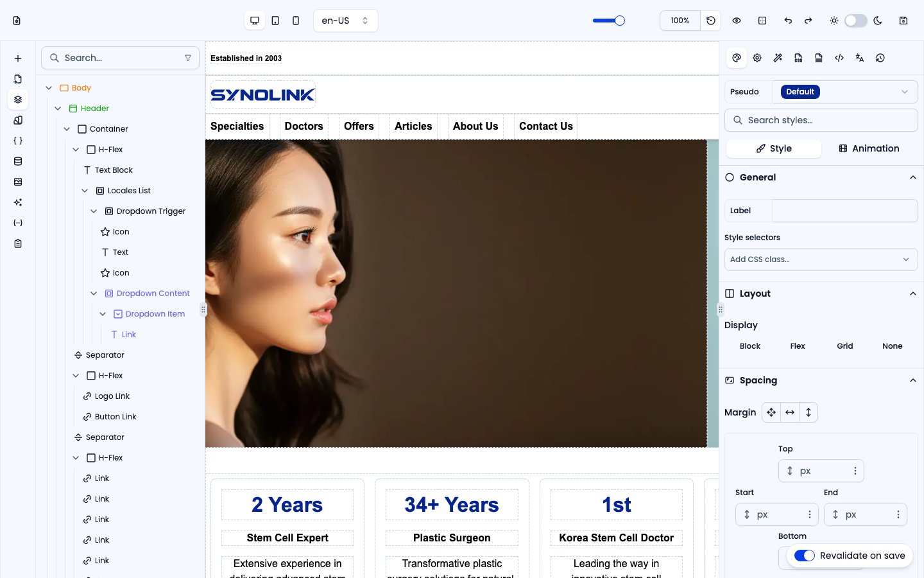Open the Add CSS class dropdown
Viewport: 924px width, 578px height.
point(821,259)
